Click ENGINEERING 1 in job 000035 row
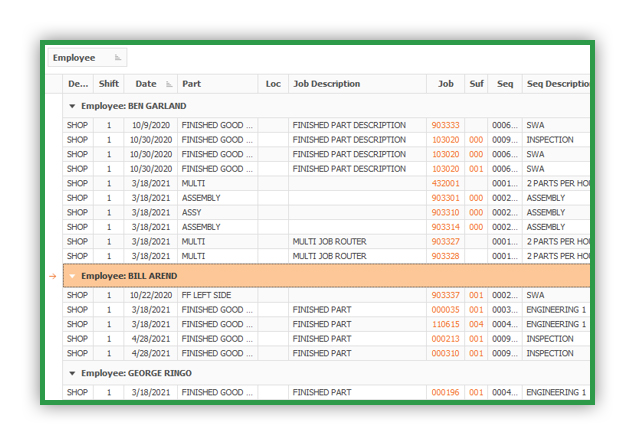The height and width of the screenshot is (445, 635). pyautogui.click(x=556, y=310)
